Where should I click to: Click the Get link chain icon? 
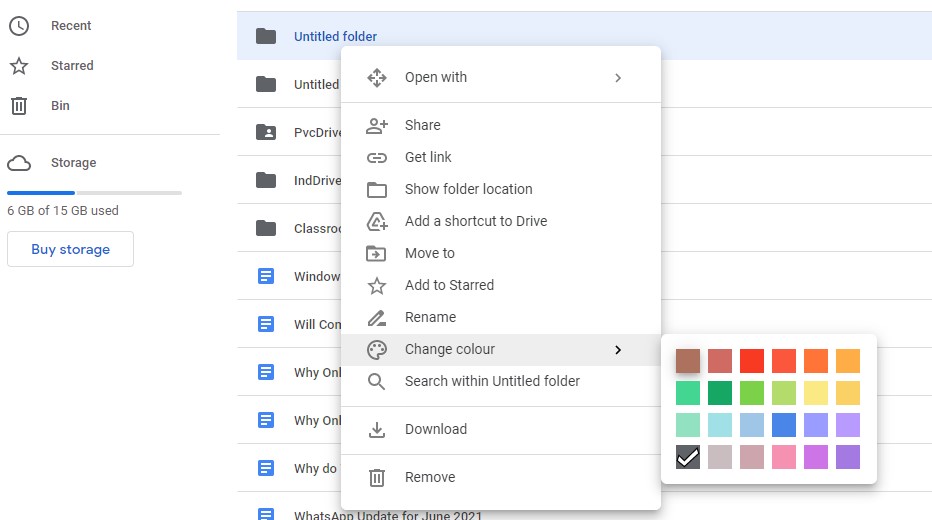(x=377, y=157)
